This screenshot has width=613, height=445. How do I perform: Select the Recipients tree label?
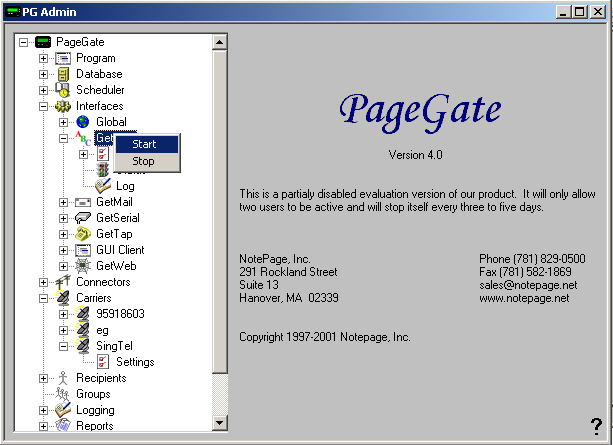(101, 378)
